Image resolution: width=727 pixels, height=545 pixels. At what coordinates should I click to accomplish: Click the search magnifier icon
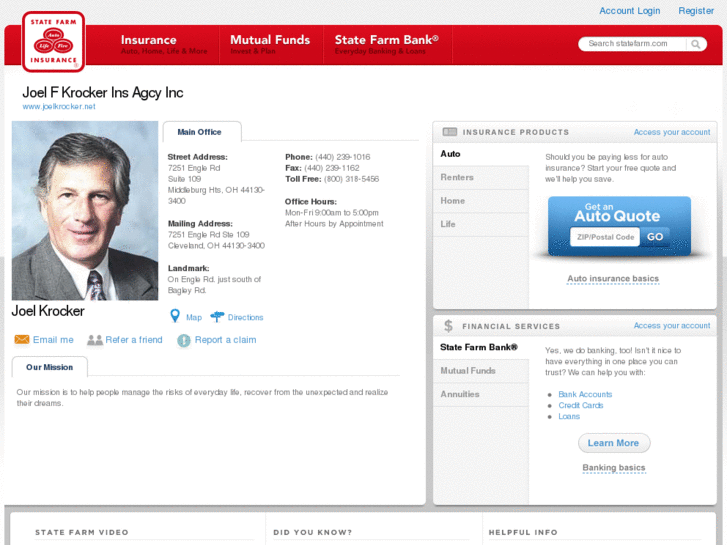[x=695, y=44]
